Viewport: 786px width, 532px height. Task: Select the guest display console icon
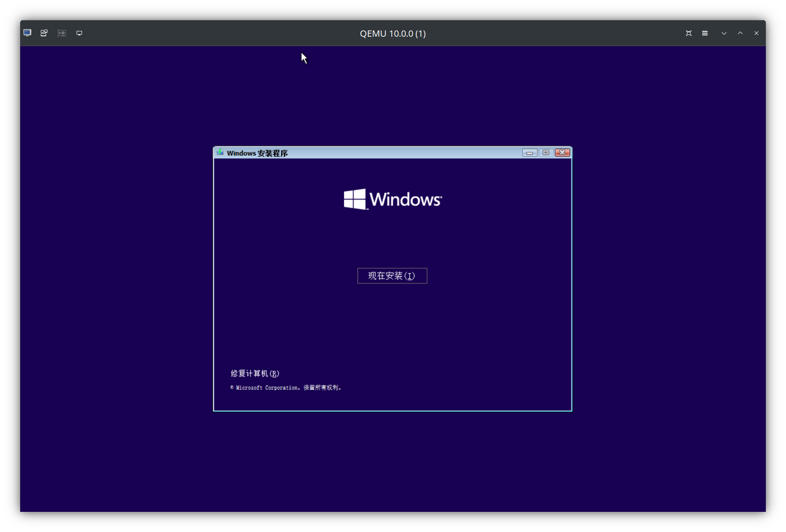(27, 33)
